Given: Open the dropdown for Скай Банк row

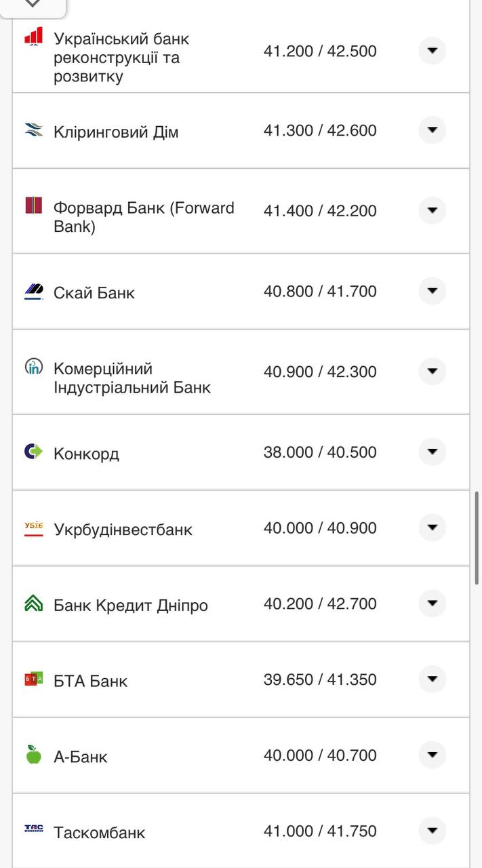Looking at the screenshot, I should [x=432, y=291].
